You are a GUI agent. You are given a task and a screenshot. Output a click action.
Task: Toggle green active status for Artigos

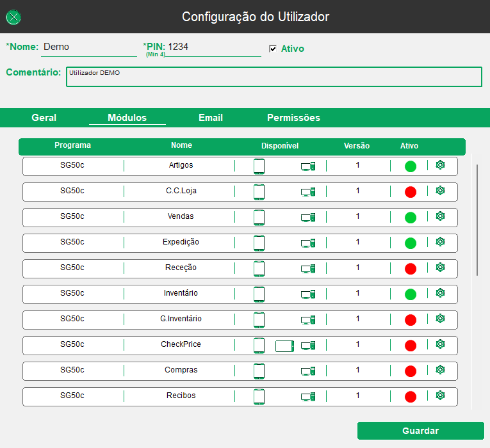tap(411, 166)
